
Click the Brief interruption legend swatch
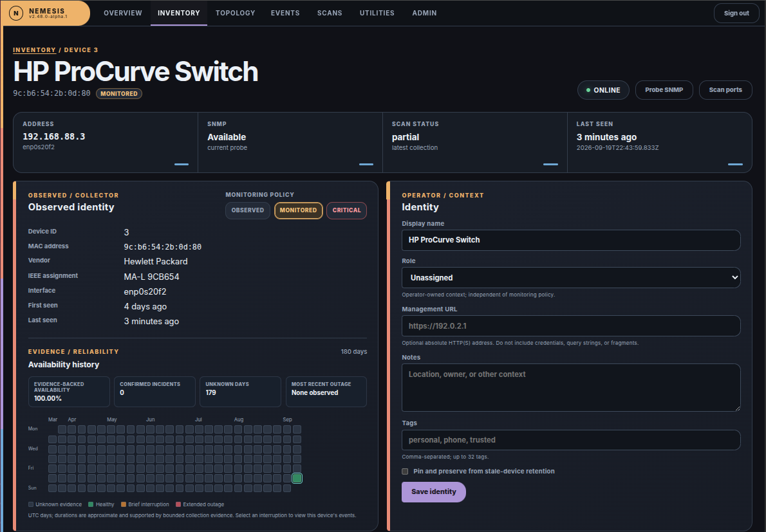click(124, 505)
